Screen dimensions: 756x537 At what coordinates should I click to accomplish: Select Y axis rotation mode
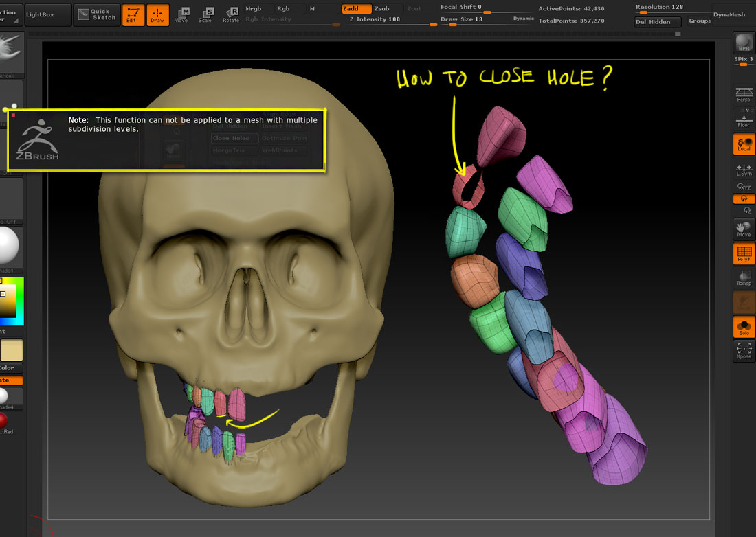(744, 198)
